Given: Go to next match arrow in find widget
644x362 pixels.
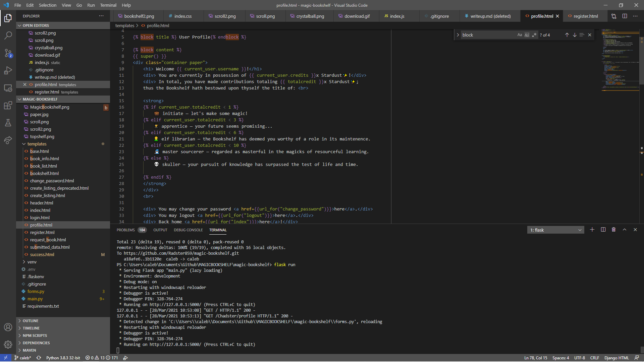Looking at the screenshot, I should point(575,35).
